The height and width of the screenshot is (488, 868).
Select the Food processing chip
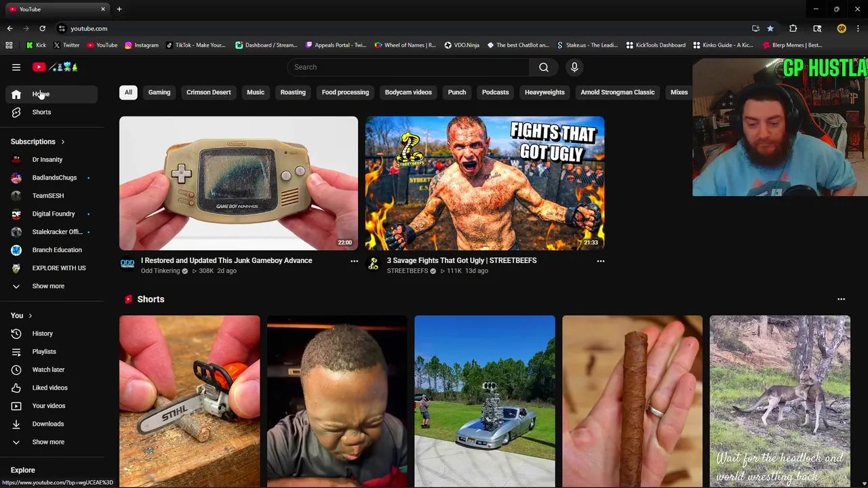(x=345, y=92)
